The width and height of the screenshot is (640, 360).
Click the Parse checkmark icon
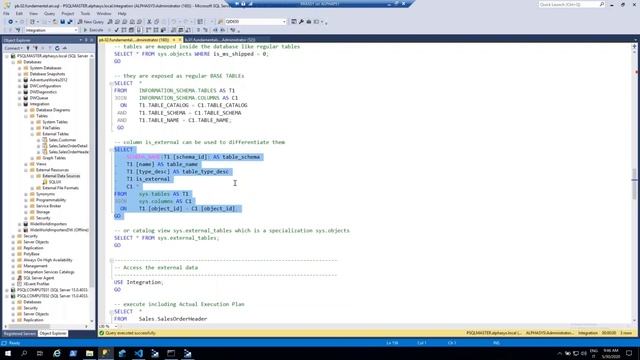(116, 30)
